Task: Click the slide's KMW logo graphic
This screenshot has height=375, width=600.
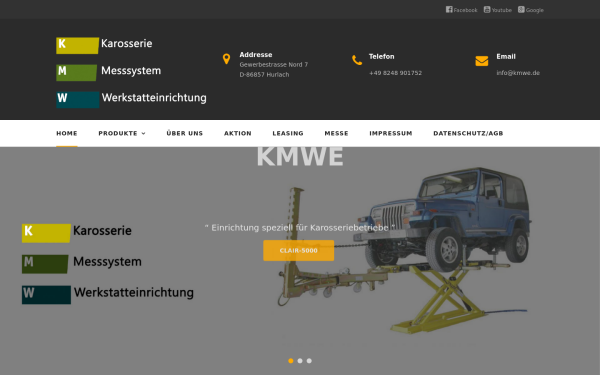Action: coord(108,264)
